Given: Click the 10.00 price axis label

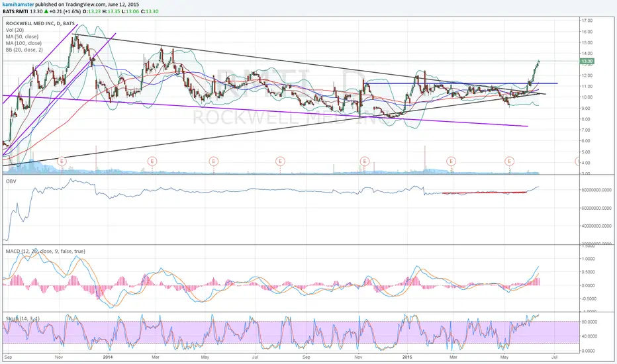Looking at the screenshot, I should pos(587,97).
